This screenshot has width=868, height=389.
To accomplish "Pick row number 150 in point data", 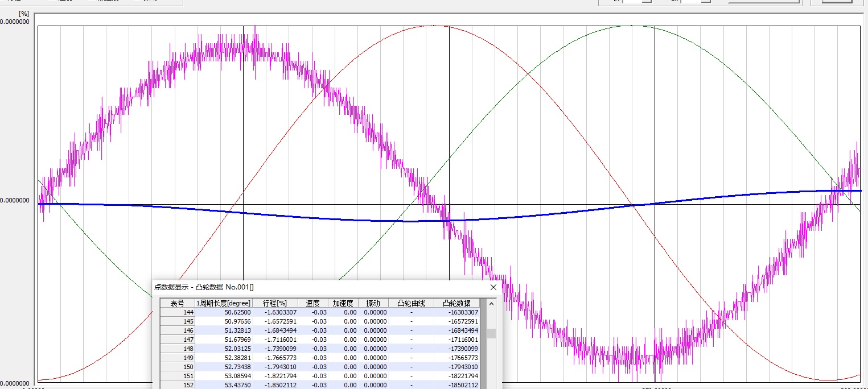I will click(177, 367).
